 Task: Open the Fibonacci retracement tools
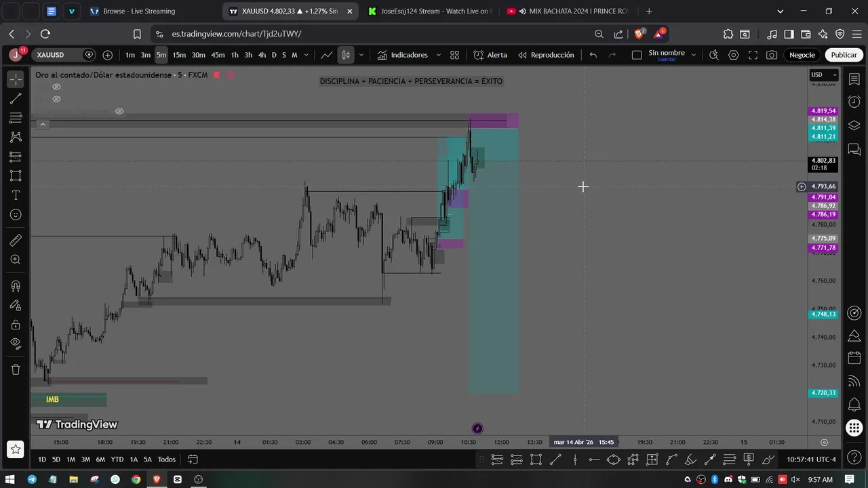16,118
